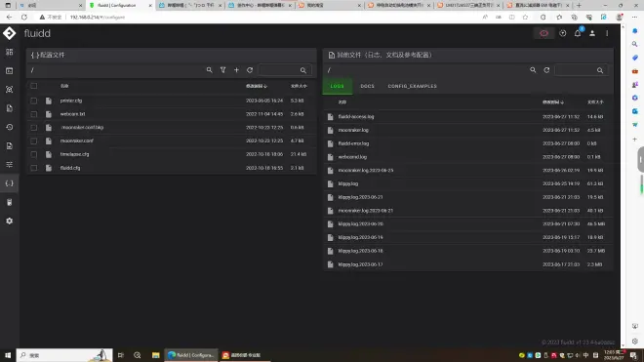Add page to favorites star
The width and height of the screenshot is (644, 362).
click(x=525, y=18)
